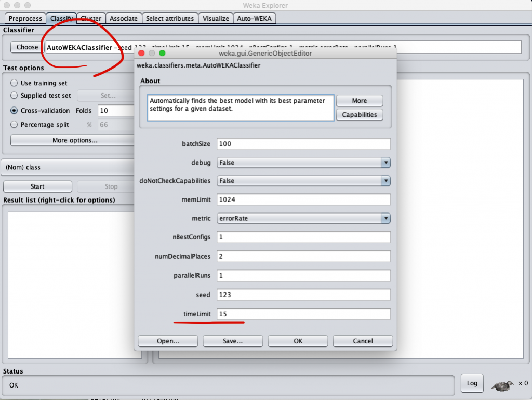
Task: Select the Percentage split radio button
Action: [x=14, y=125]
